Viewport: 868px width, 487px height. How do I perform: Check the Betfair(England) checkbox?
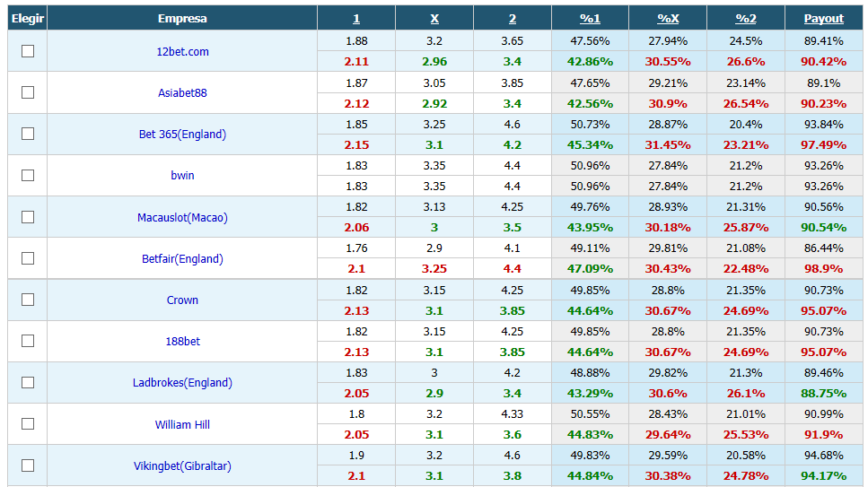[x=28, y=258]
